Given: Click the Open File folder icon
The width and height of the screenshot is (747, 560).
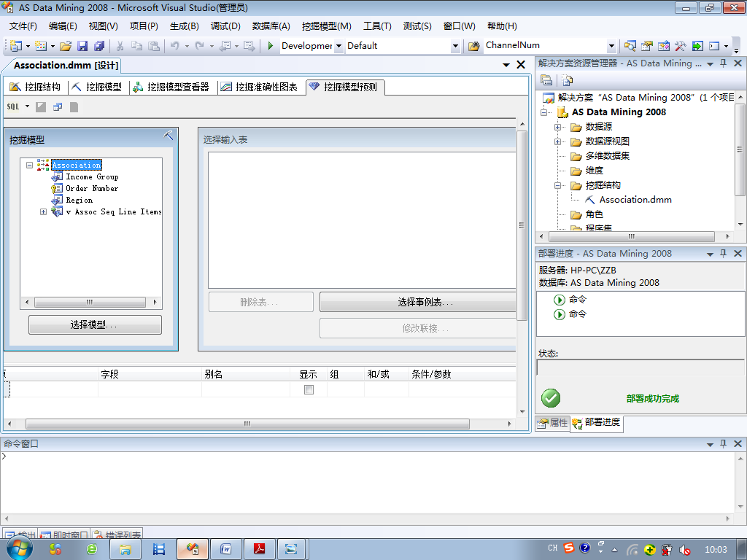Looking at the screenshot, I should coord(66,46).
